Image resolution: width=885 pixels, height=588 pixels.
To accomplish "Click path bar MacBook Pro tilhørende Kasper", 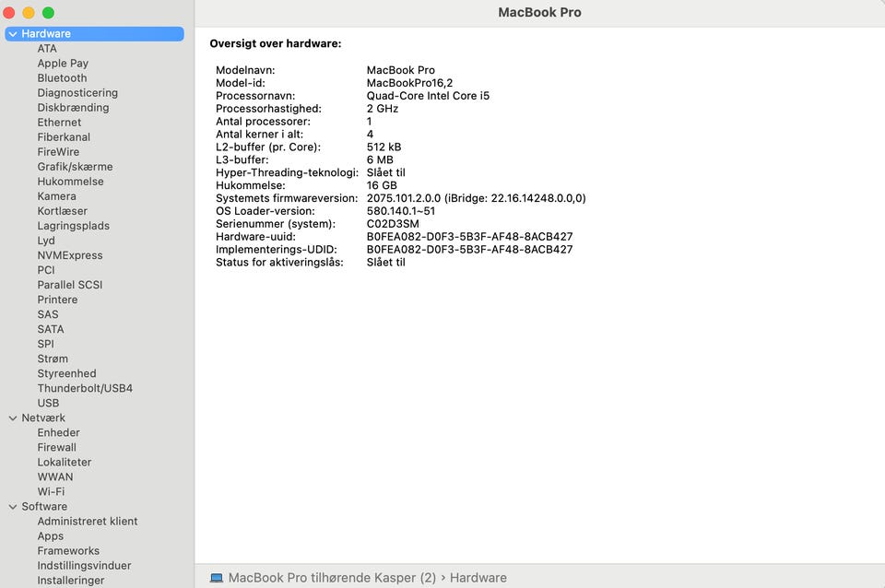I will pos(332,578).
